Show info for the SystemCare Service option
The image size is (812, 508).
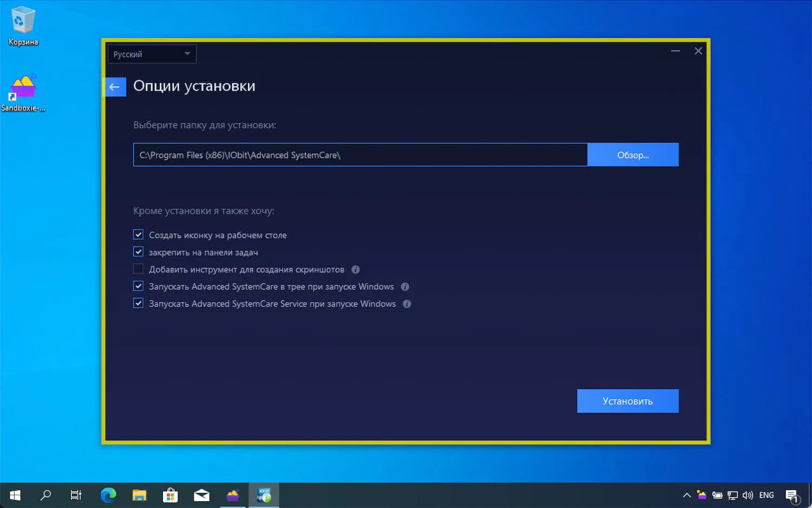407,304
